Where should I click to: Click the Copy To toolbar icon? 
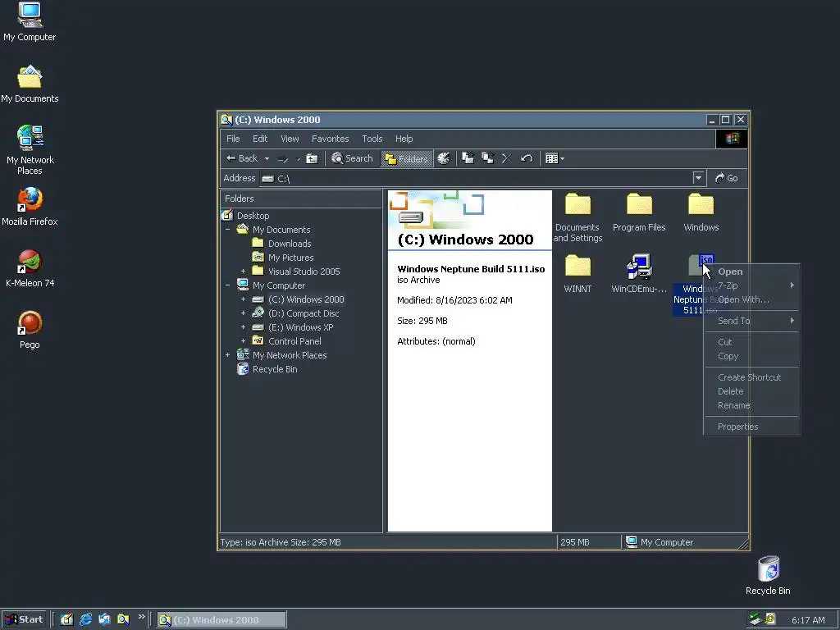487,158
